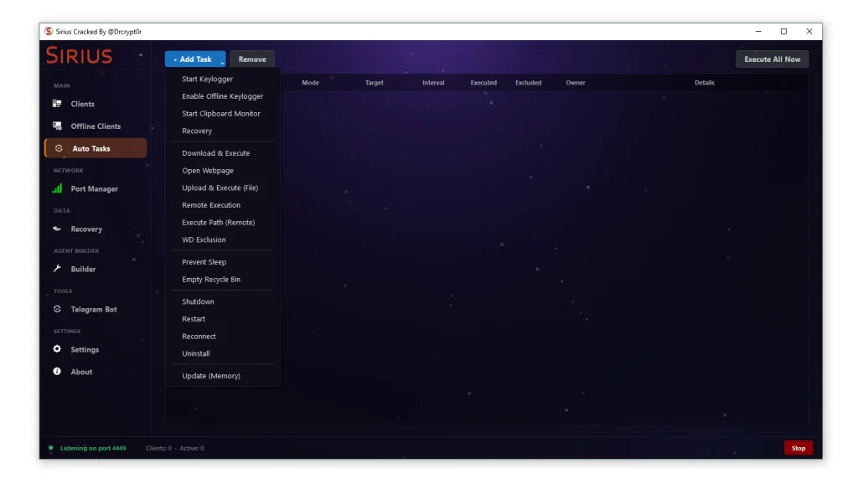Click the Execute All Now button

(x=772, y=59)
